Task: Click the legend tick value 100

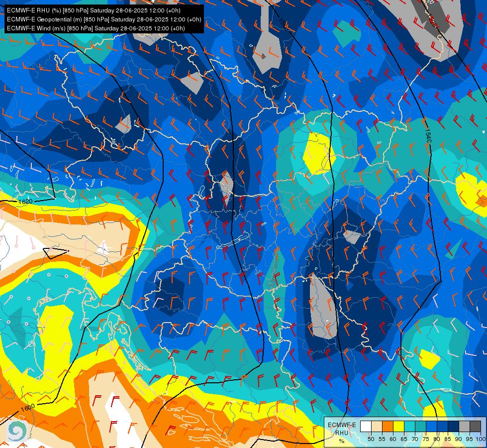Action: (481, 439)
